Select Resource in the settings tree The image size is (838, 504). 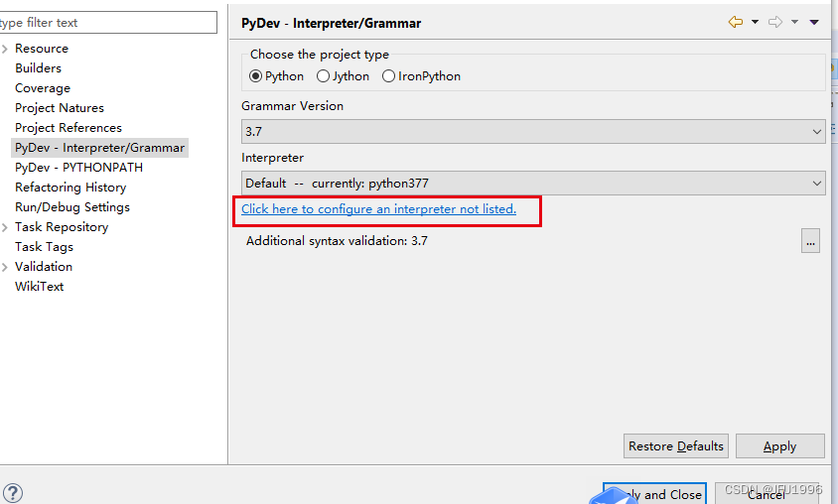[x=42, y=49]
